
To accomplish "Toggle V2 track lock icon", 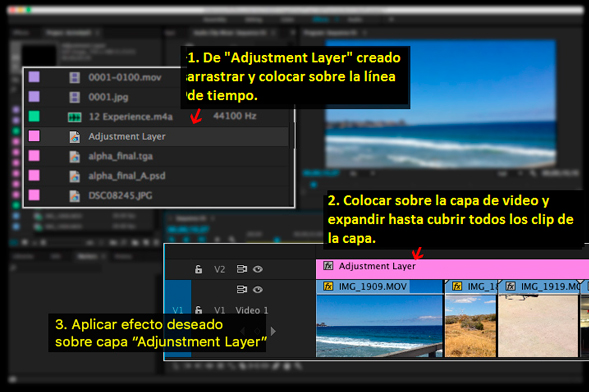I will pos(198,269).
